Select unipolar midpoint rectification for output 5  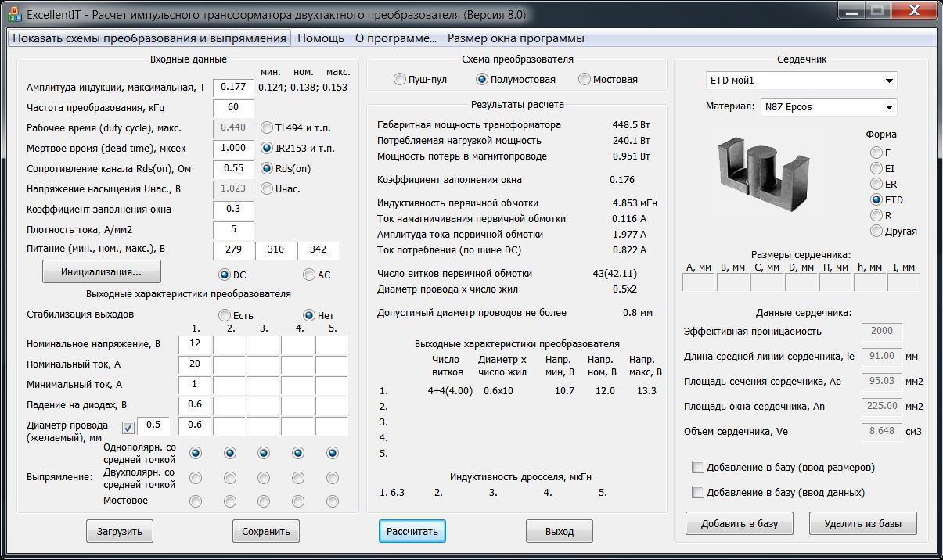click(333, 453)
